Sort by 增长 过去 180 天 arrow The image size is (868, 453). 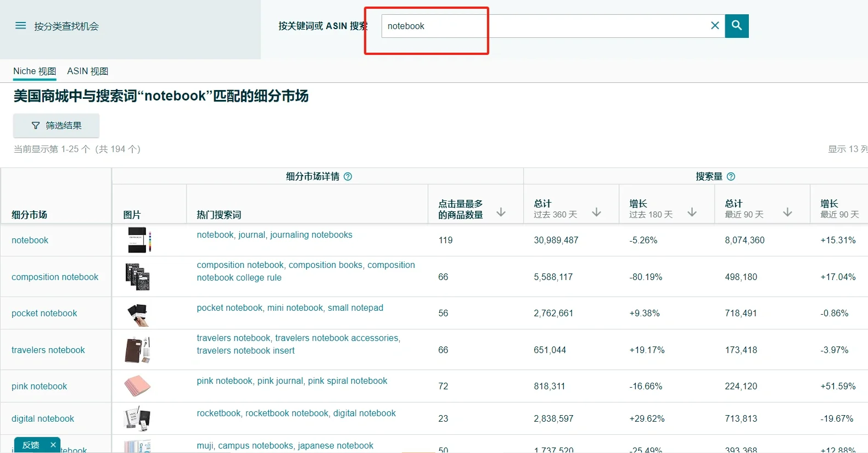(692, 212)
